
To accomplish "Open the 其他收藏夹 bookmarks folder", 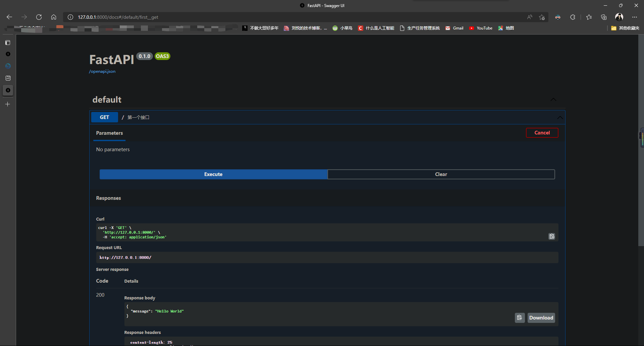I will pyautogui.click(x=625, y=28).
